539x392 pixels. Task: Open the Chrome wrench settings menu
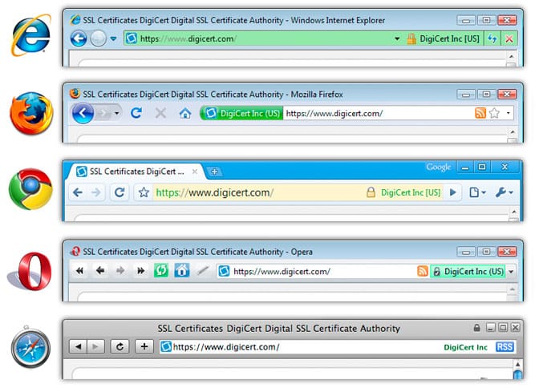pyautogui.click(x=503, y=192)
